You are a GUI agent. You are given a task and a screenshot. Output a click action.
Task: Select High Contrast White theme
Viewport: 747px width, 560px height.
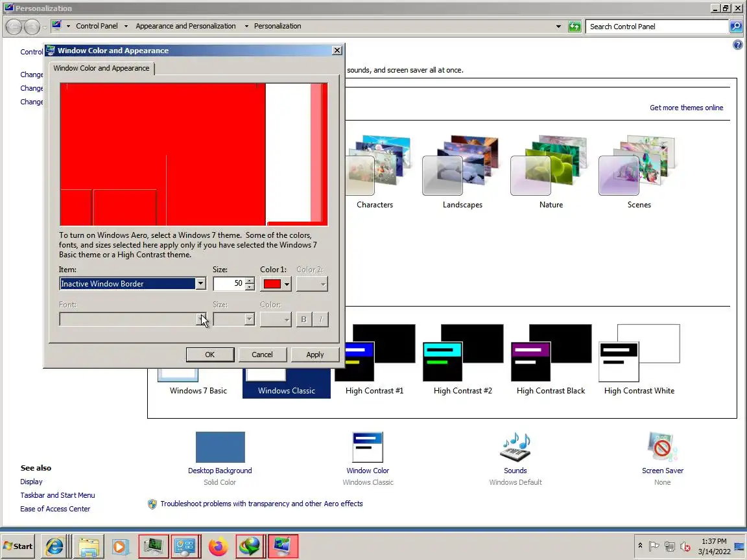(x=639, y=360)
